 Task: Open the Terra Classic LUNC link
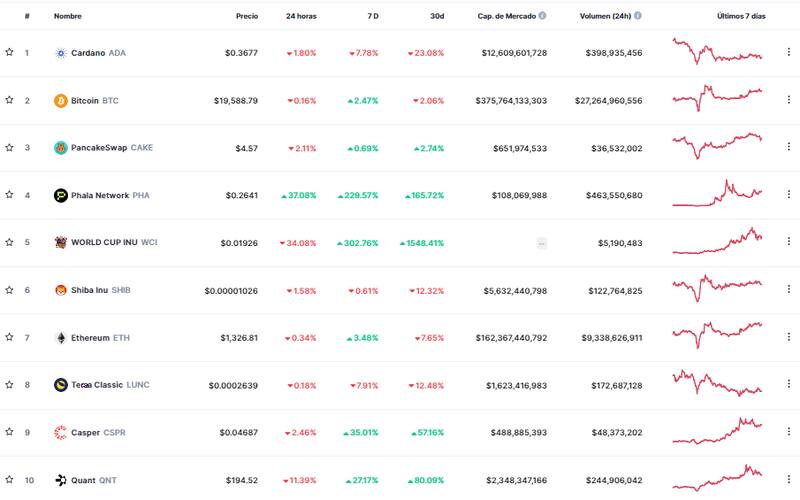[108, 385]
